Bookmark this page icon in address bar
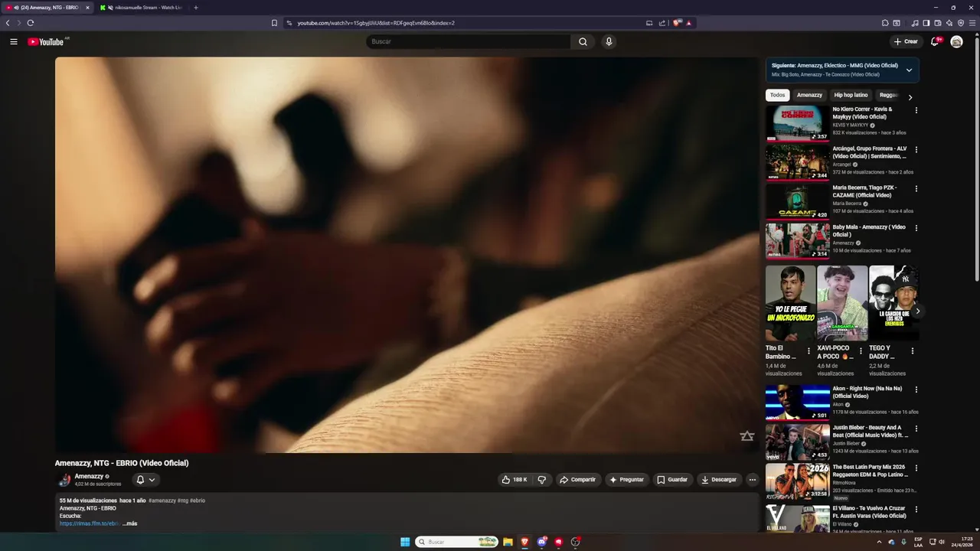Viewport: 980px width, 551px height. pyautogui.click(x=274, y=23)
